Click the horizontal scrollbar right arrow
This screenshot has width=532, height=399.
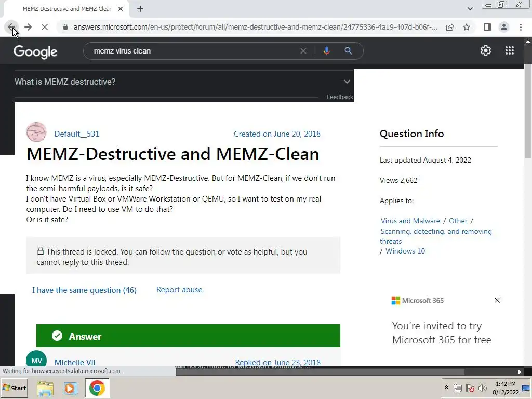tap(520, 372)
